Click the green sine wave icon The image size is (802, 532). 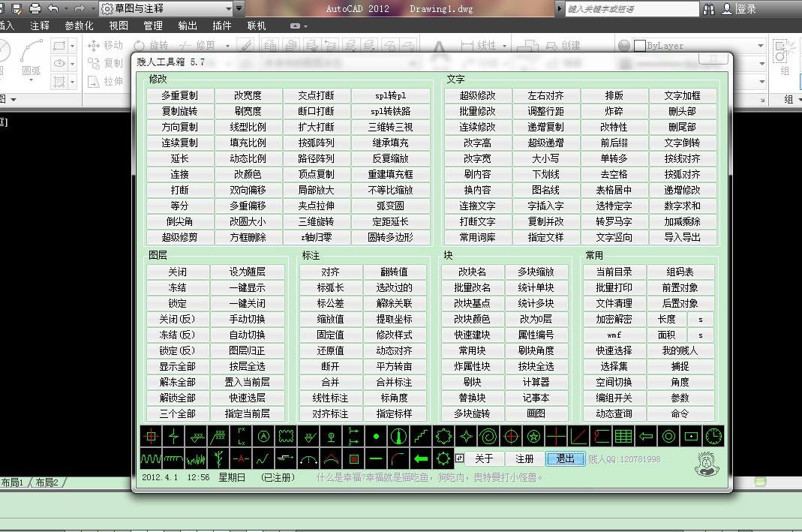[x=151, y=458]
